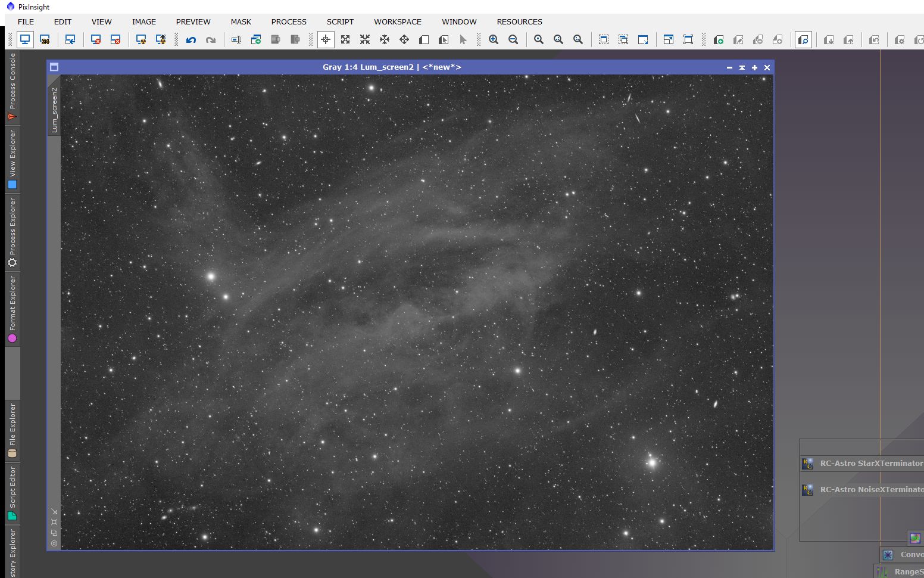
Task: Click the page with down arrow icon
Action: [x=829, y=40]
